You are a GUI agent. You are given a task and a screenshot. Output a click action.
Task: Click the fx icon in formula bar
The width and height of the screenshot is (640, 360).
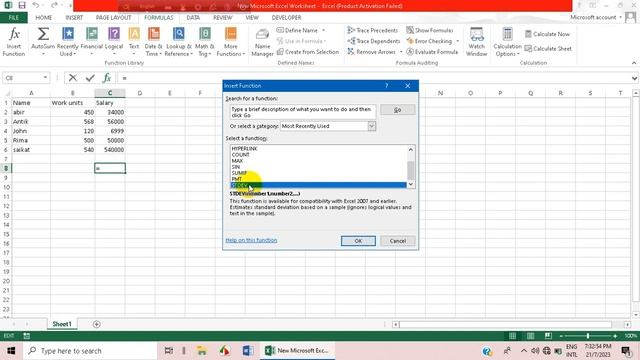tap(107, 78)
